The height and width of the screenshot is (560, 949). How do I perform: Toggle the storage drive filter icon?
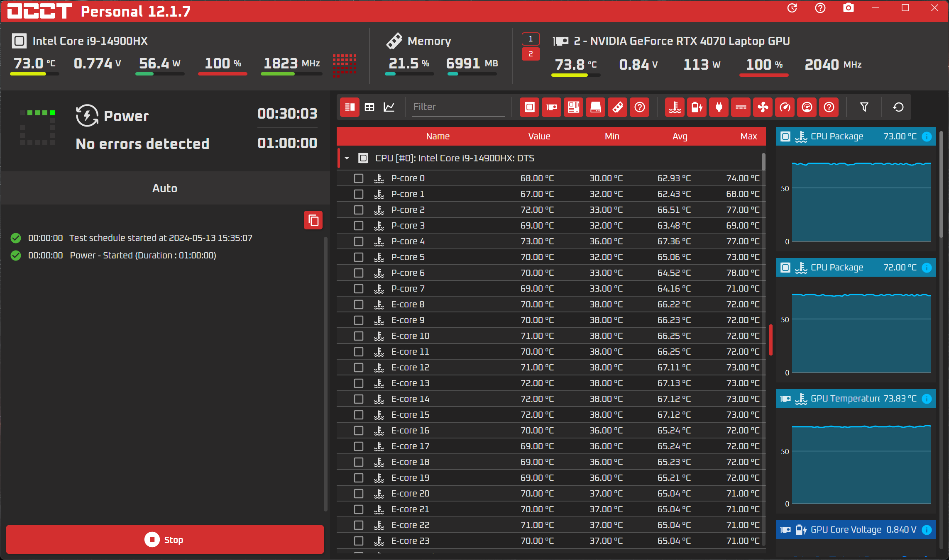pyautogui.click(x=595, y=107)
